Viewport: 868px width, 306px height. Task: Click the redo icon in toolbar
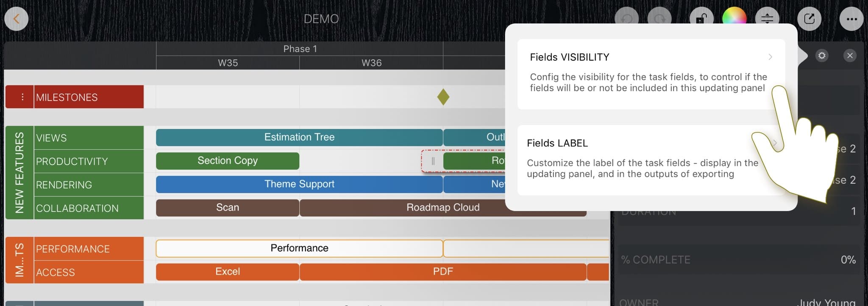pyautogui.click(x=659, y=19)
